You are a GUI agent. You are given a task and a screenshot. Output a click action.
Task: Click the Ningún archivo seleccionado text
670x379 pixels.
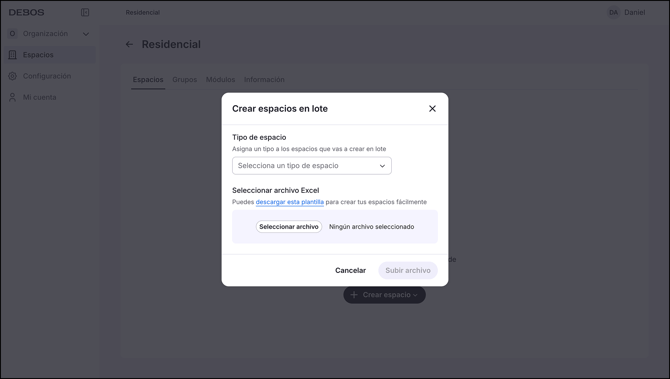371,227
